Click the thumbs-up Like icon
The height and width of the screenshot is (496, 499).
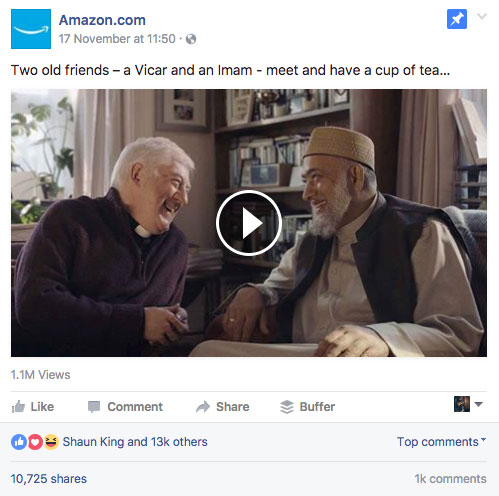click(x=18, y=407)
